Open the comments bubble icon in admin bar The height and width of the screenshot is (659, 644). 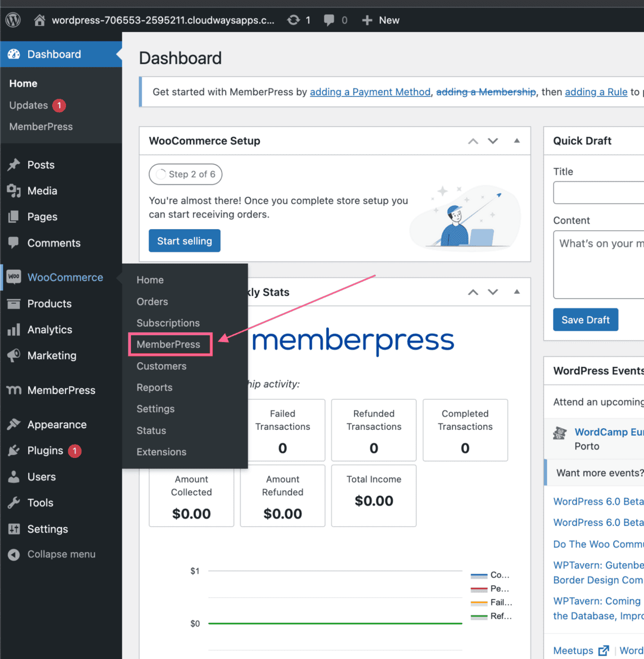[x=329, y=20]
